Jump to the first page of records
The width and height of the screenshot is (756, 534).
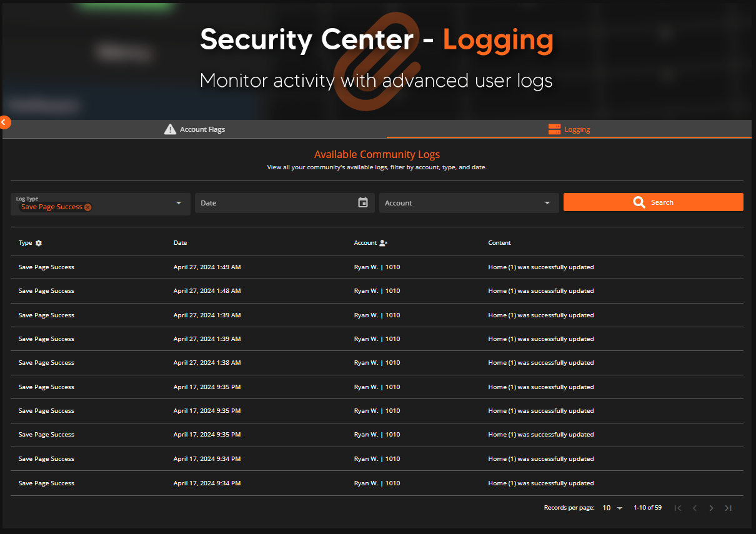point(677,508)
